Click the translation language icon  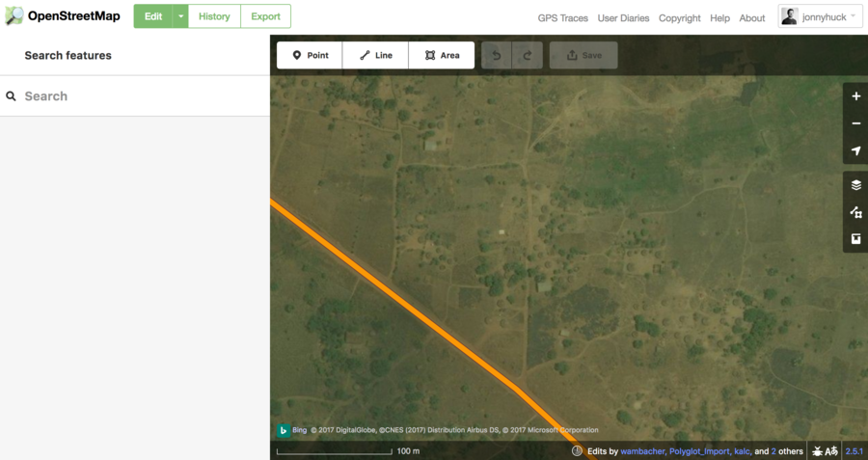pyautogui.click(x=831, y=451)
